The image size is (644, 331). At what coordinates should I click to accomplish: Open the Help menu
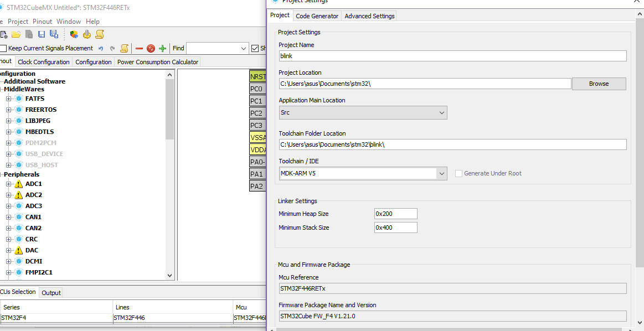92,22
